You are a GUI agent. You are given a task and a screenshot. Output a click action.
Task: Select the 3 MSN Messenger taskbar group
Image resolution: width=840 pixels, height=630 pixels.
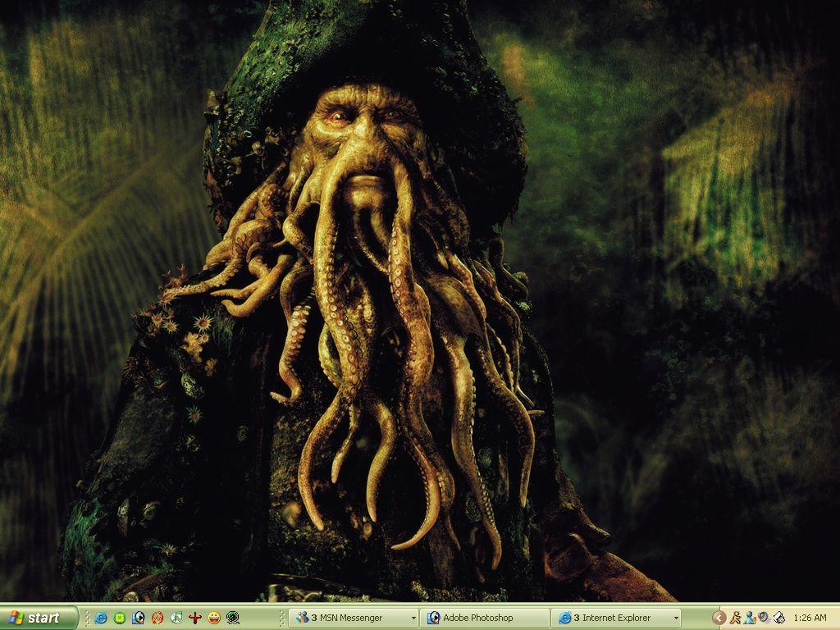tap(345, 618)
